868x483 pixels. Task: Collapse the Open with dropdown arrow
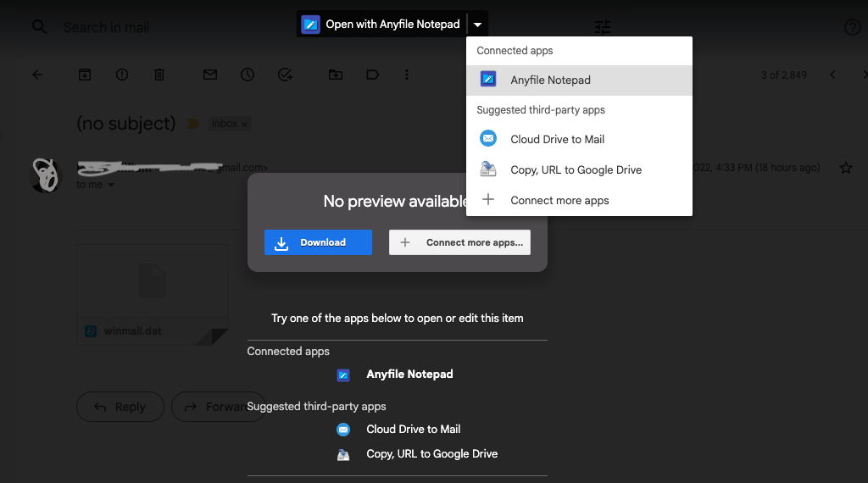(x=478, y=25)
